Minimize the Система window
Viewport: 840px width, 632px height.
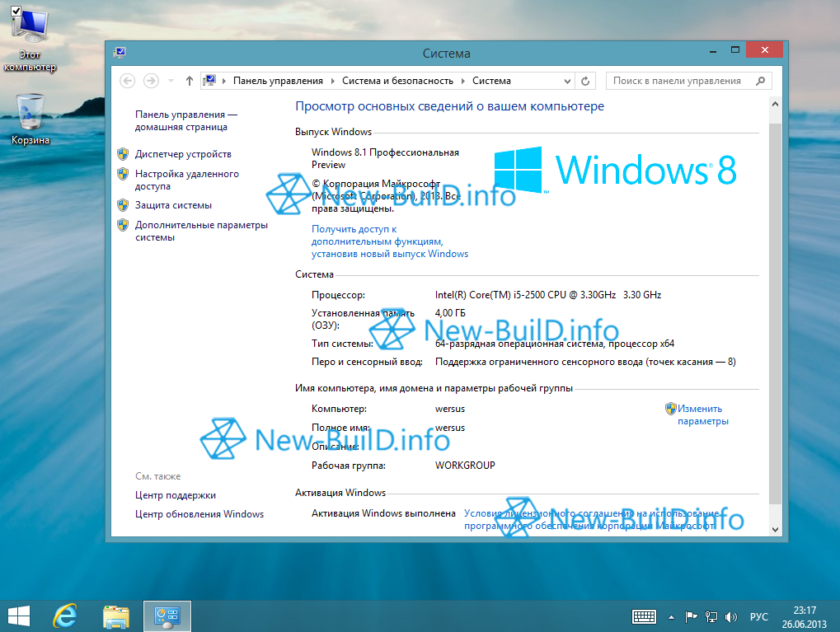pos(712,50)
